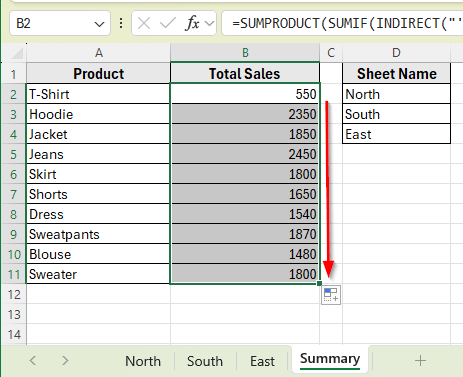Open formula bar options three-dot handle

pyautogui.click(x=121, y=23)
